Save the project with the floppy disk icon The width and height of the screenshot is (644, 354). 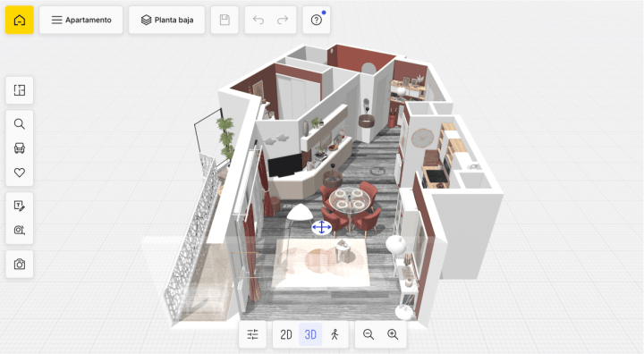(225, 20)
